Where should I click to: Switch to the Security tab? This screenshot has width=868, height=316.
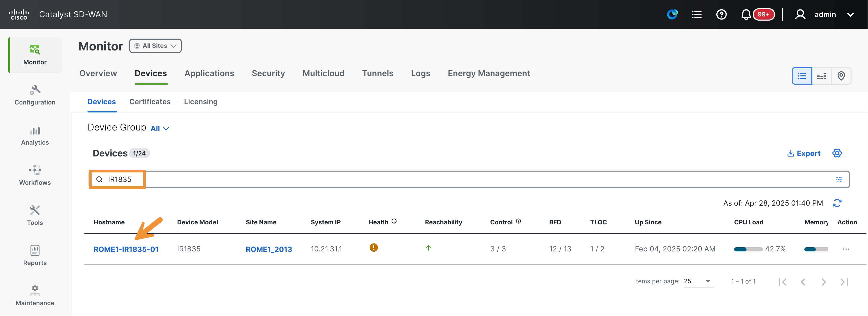(x=268, y=73)
